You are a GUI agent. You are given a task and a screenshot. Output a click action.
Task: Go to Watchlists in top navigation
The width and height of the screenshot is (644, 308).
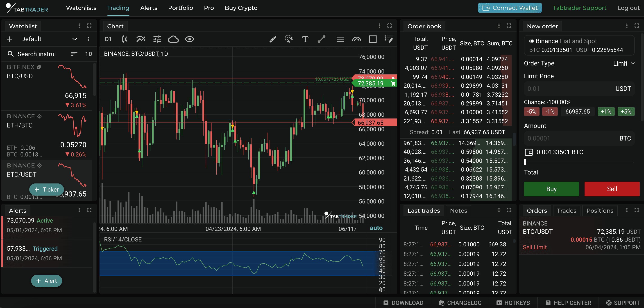pyautogui.click(x=81, y=8)
